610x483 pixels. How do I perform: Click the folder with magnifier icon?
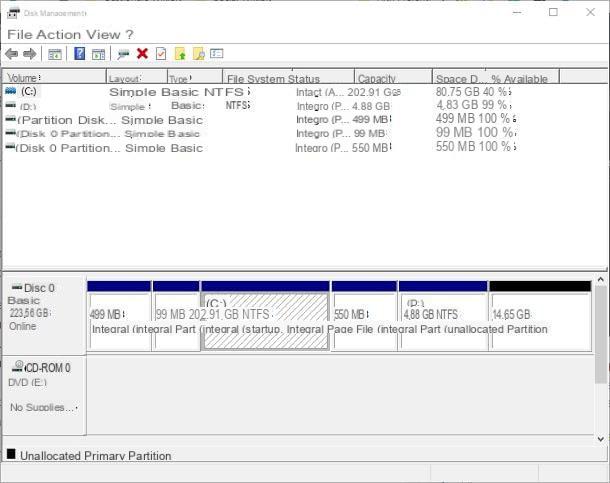[198, 54]
